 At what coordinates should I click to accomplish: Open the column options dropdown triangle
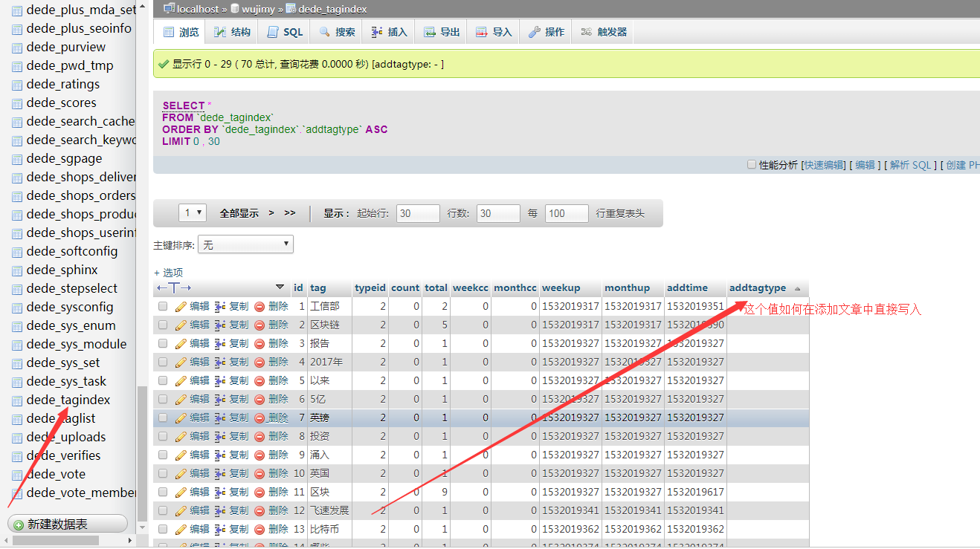[280, 287]
